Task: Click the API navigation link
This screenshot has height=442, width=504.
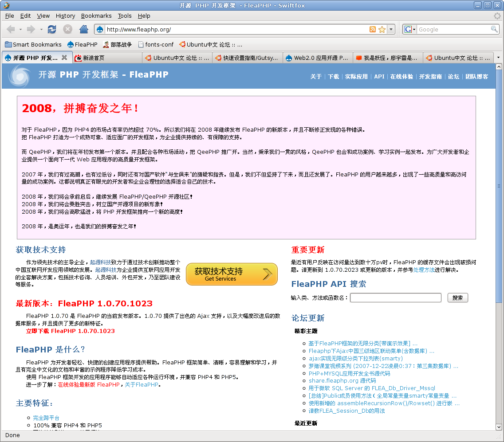Action: (x=379, y=76)
